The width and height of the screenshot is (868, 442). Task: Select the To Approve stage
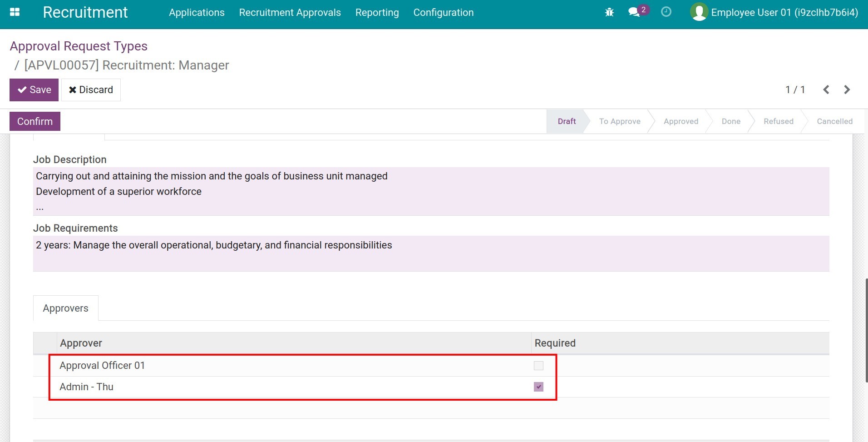pos(620,121)
